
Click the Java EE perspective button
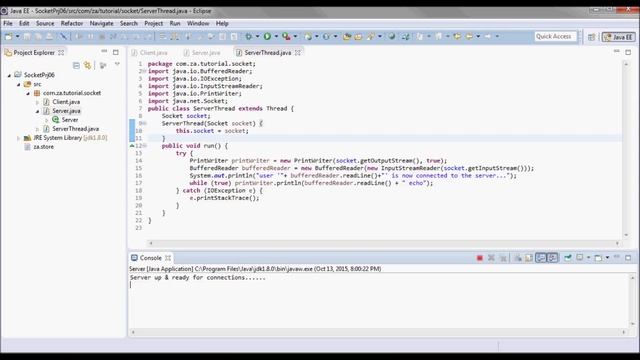click(x=619, y=37)
